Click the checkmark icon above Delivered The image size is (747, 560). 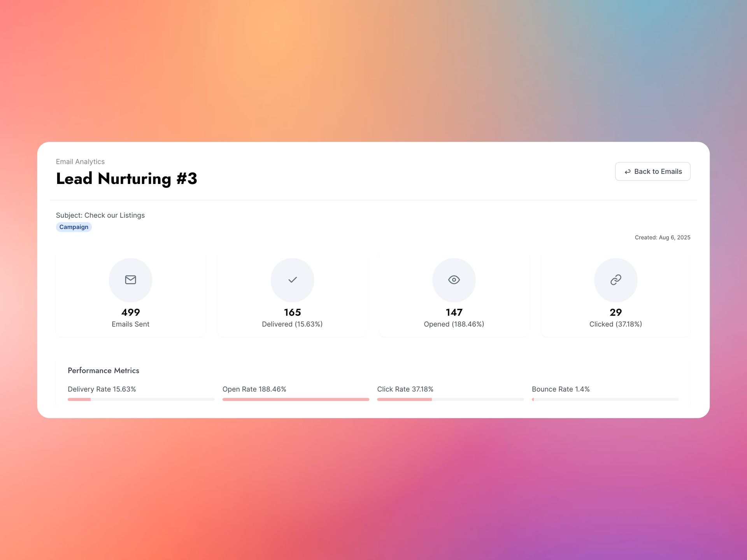pyautogui.click(x=293, y=280)
